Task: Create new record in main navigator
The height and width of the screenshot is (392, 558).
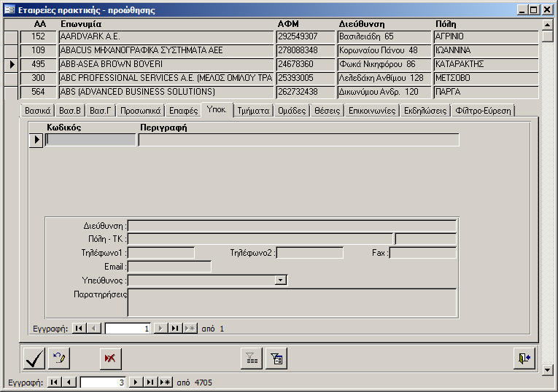Action: (x=166, y=383)
